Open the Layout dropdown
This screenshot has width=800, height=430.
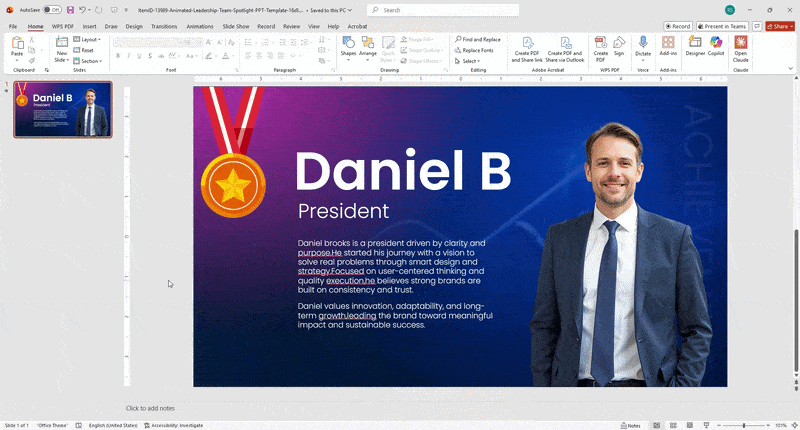87,39
